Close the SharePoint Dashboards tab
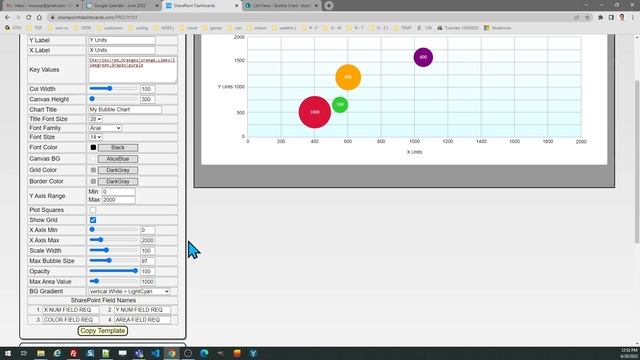This screenshot has height=360, width=640. pyautogui.click(x=236, y=6)
